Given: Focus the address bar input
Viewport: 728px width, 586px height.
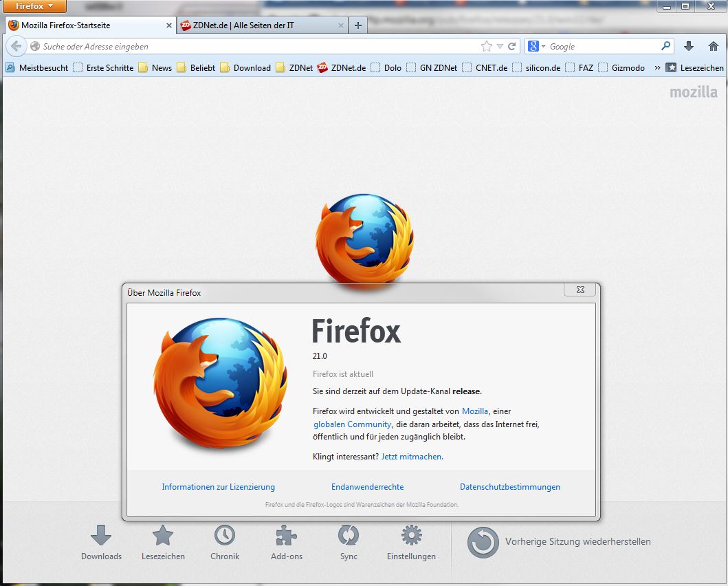Looking at the screenshot, I should coord(260,47).
